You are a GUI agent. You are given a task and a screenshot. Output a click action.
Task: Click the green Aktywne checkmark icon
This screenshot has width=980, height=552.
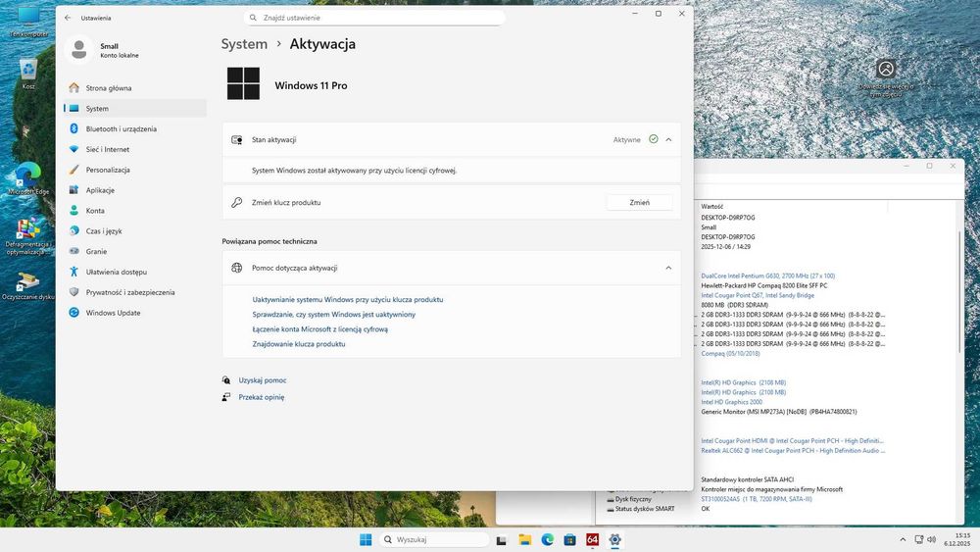[653, 139]
